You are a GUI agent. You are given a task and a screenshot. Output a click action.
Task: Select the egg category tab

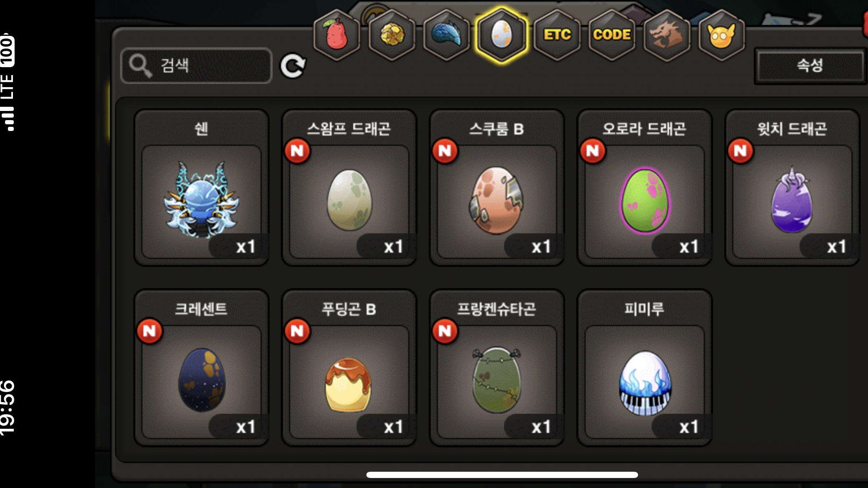coord(502,35)
